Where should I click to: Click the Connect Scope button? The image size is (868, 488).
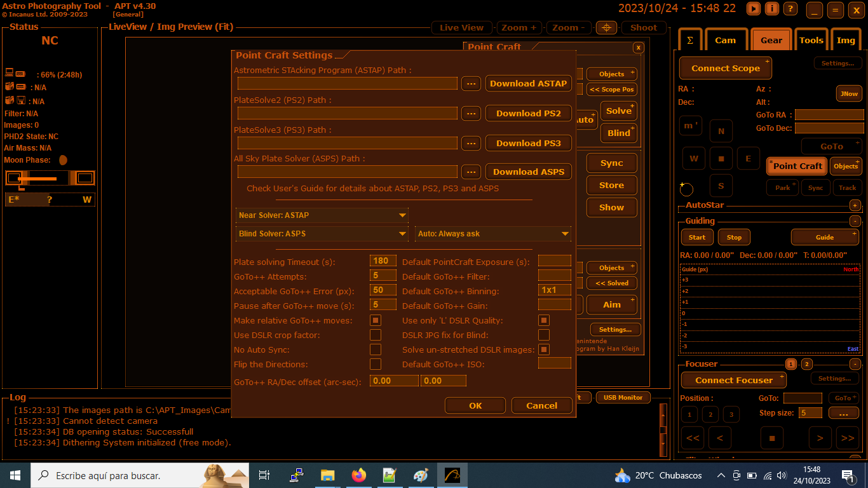(726, 68)
